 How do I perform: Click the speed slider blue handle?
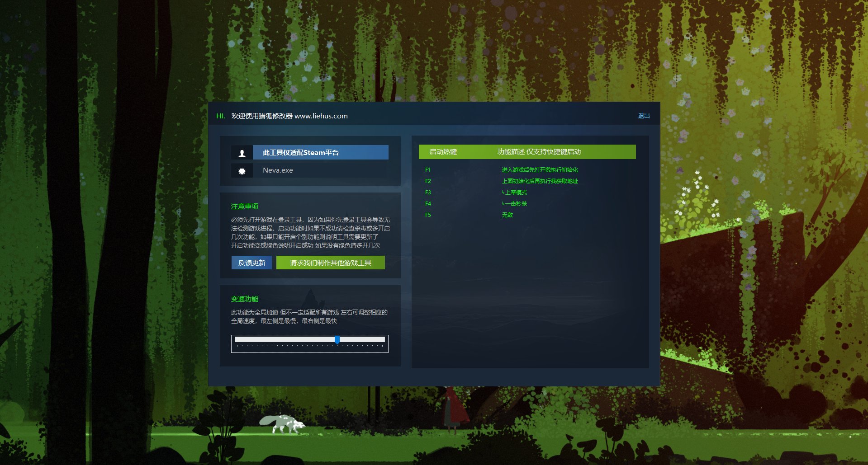337,339
